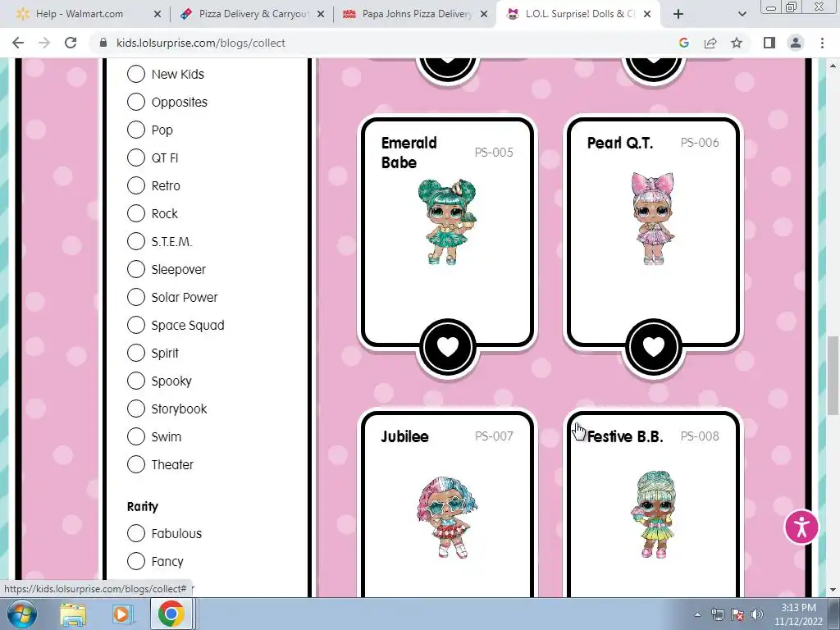Select the Spirit filter

tap(136, 353)
